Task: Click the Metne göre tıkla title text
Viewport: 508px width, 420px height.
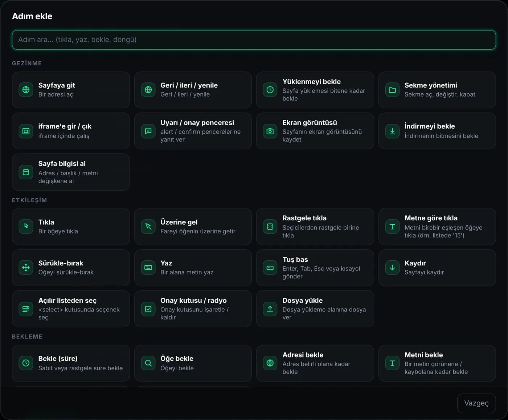Action: tap(431, 218)
